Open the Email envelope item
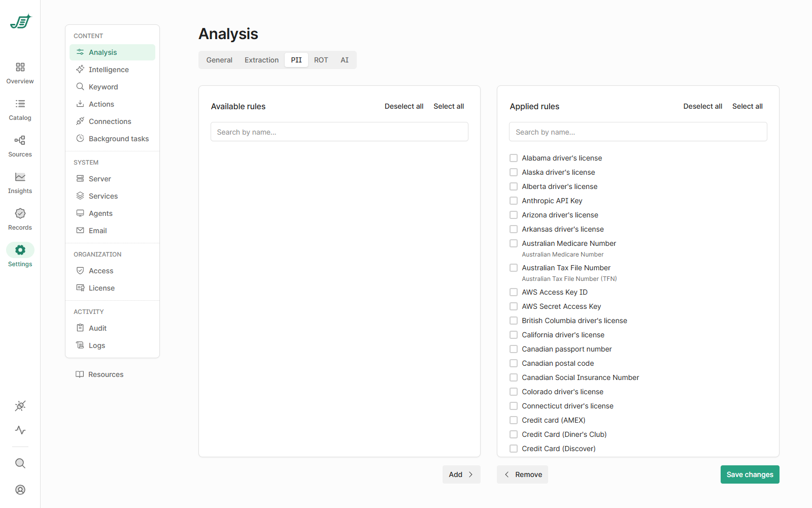The width and height of the screenshot is (812, 508). 112,231
